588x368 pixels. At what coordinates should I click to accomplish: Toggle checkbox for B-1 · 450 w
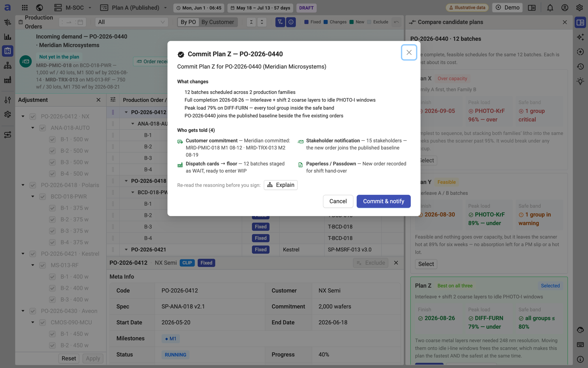(52, 334)
